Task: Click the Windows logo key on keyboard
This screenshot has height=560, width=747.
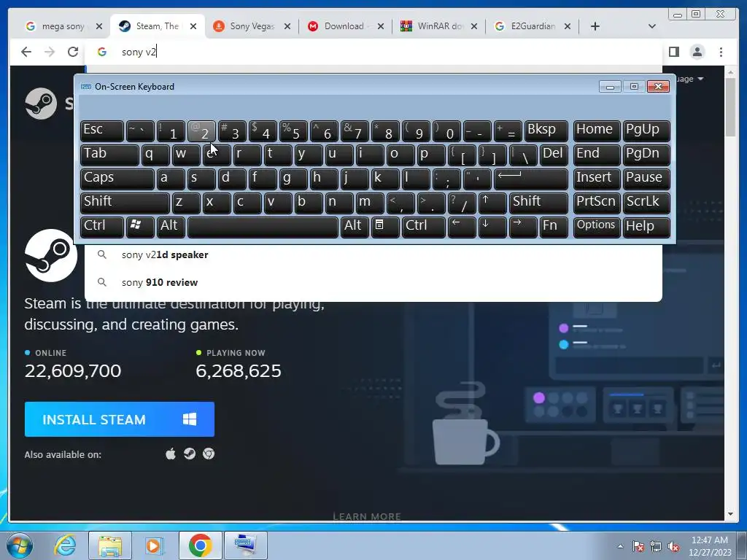Action: [140, 227]
